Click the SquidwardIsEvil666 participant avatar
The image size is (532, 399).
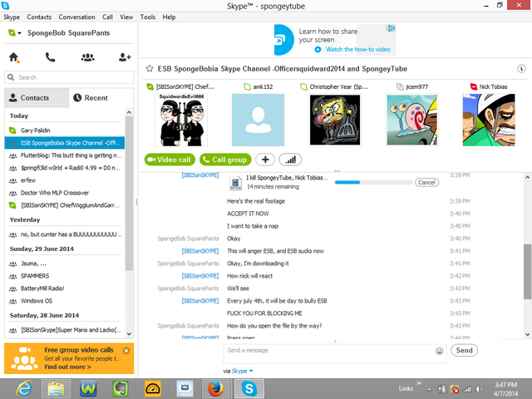tap(181, 120)
